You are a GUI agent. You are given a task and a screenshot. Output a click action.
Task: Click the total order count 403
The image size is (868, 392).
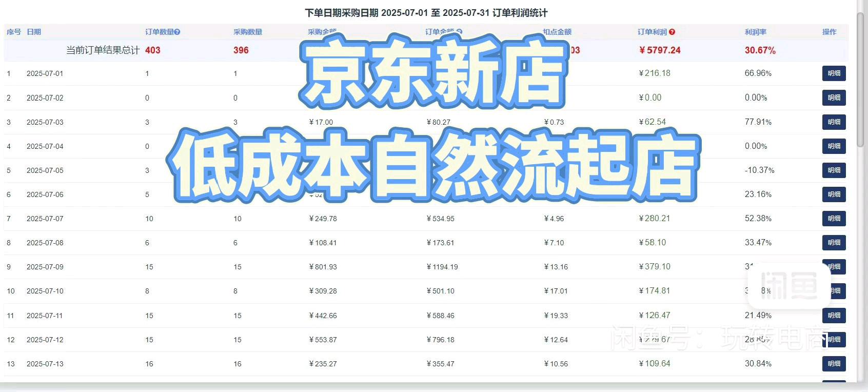click(153, 50)
